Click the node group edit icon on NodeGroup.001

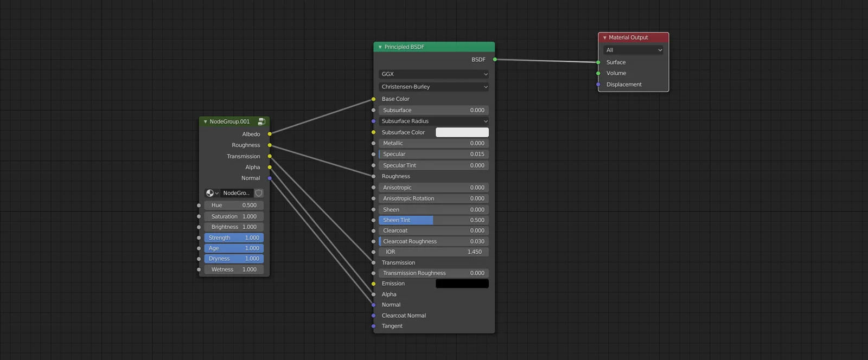[x=261, y=122]
